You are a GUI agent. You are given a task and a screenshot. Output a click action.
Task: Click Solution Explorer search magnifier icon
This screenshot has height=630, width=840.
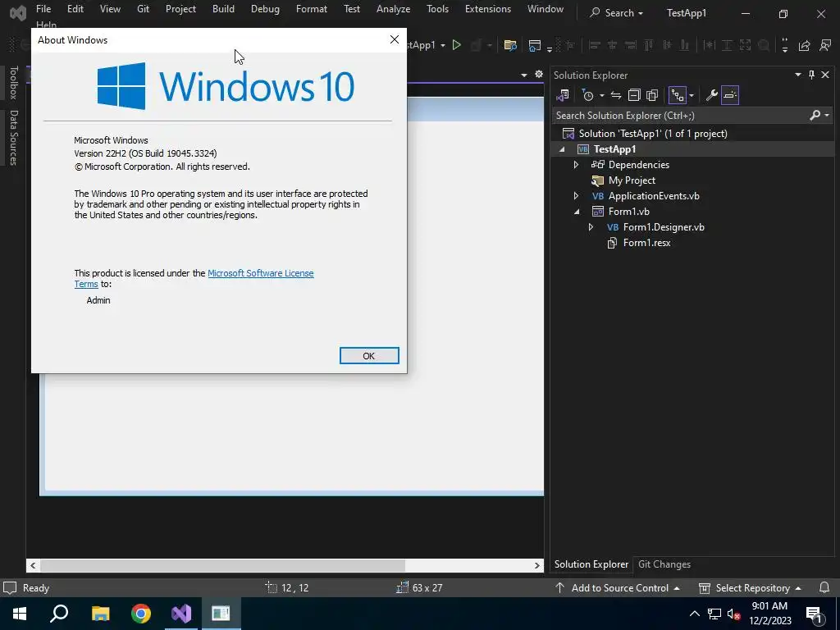pyautogui.click(x=815, y=115)
